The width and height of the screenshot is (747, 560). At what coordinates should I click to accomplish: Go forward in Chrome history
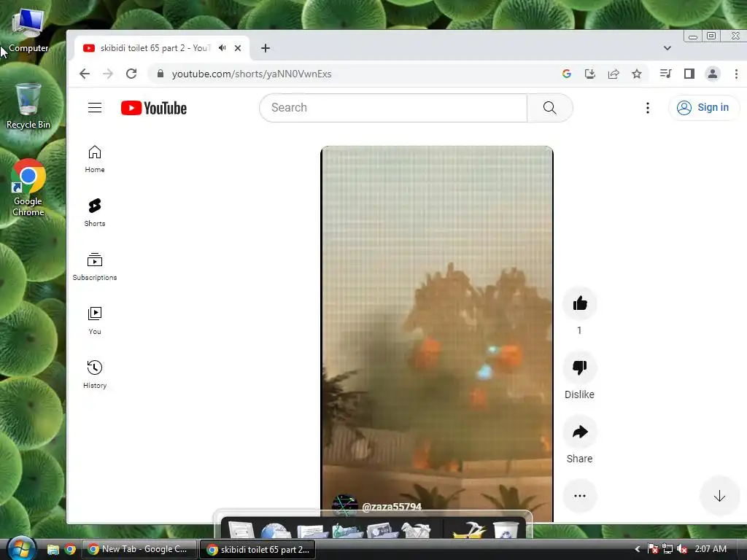click(108, 74)
